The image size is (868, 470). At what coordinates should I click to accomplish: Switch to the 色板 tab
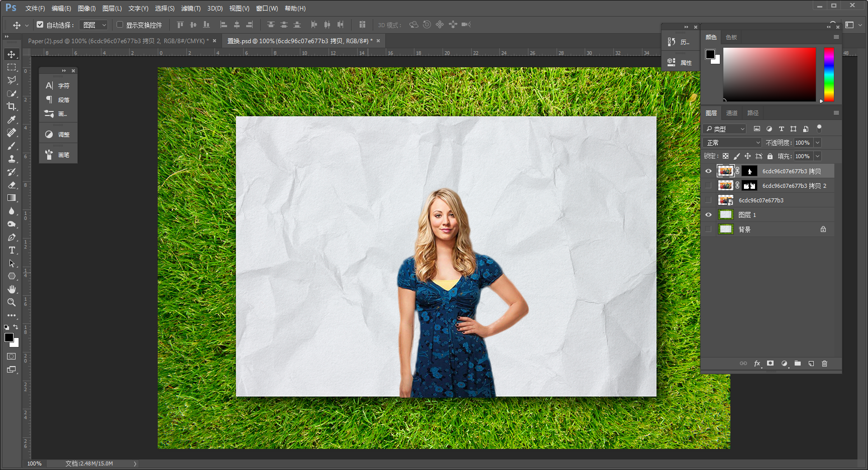pyautogui.click(x=731, y=37)
